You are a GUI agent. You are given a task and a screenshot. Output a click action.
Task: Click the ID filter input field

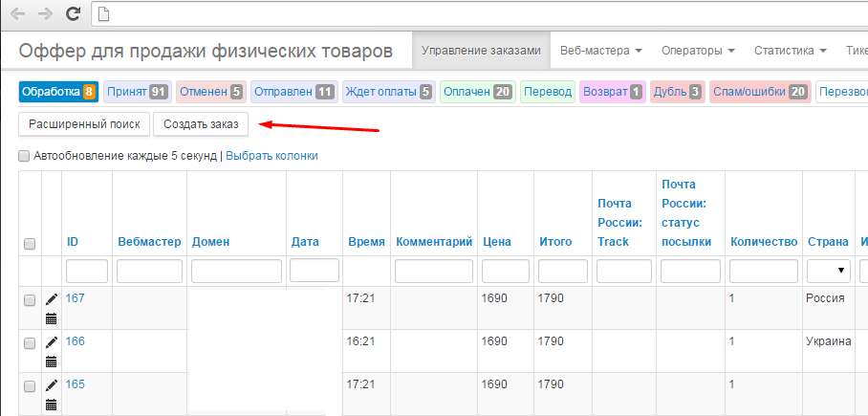[x=87, y=272]
